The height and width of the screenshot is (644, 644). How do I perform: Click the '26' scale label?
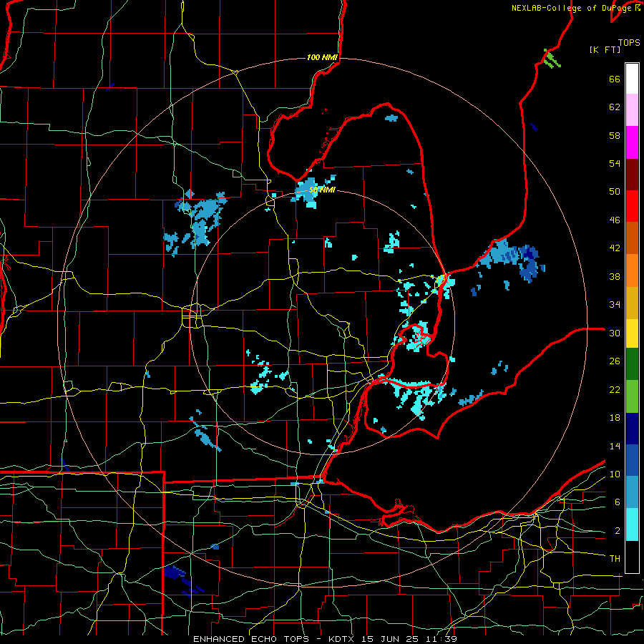point(615,361)
